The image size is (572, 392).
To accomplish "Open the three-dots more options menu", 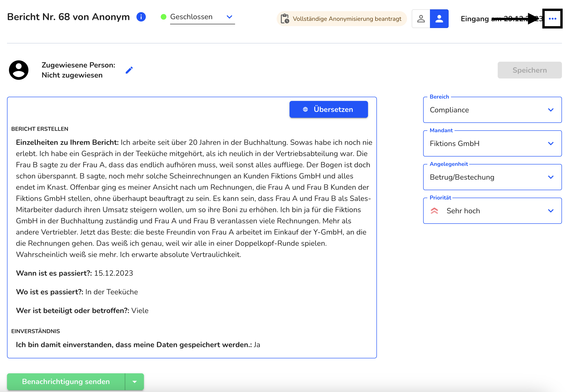I will pyautogui.click(x=553, y=19).
